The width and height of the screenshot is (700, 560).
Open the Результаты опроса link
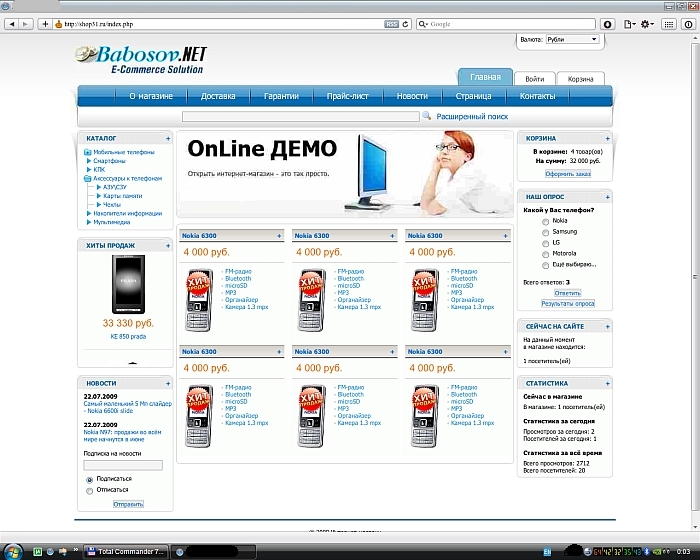tap(568, 304)
